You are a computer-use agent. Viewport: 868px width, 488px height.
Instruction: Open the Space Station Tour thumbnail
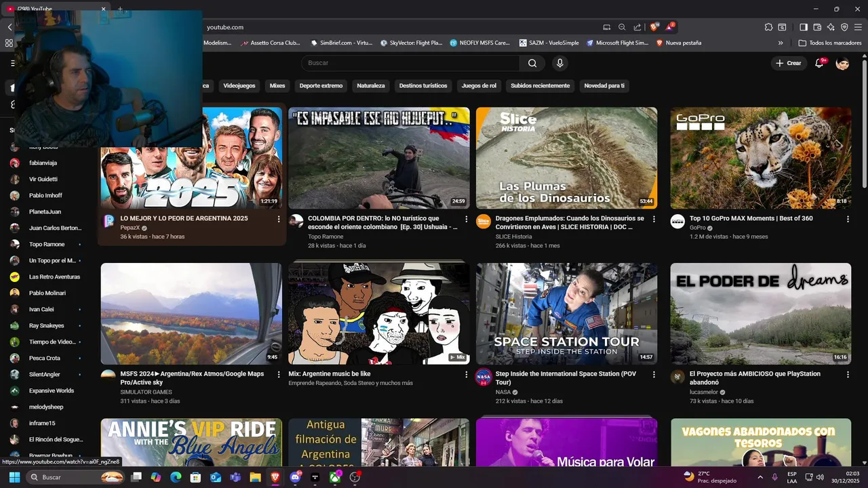tap(566, 314)
